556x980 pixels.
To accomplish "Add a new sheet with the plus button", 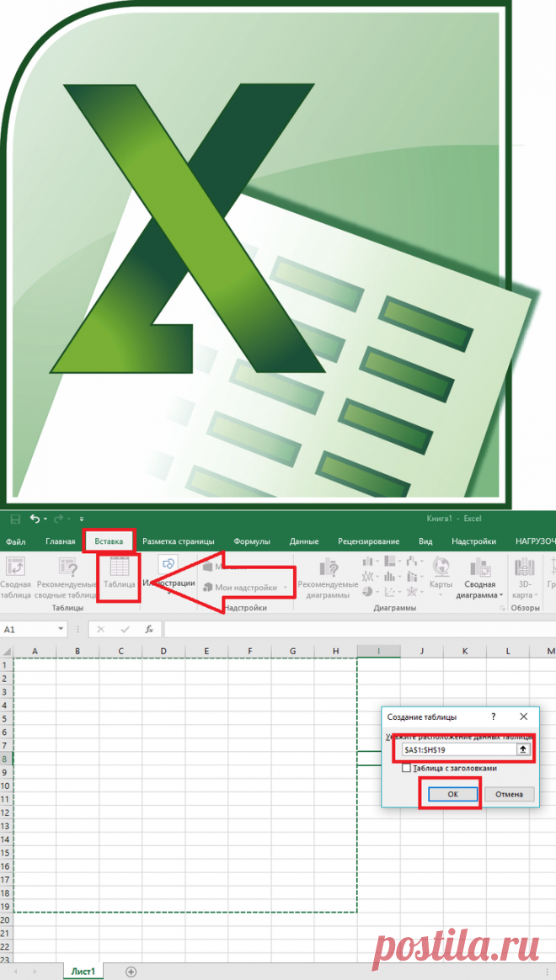I will 131,972.
